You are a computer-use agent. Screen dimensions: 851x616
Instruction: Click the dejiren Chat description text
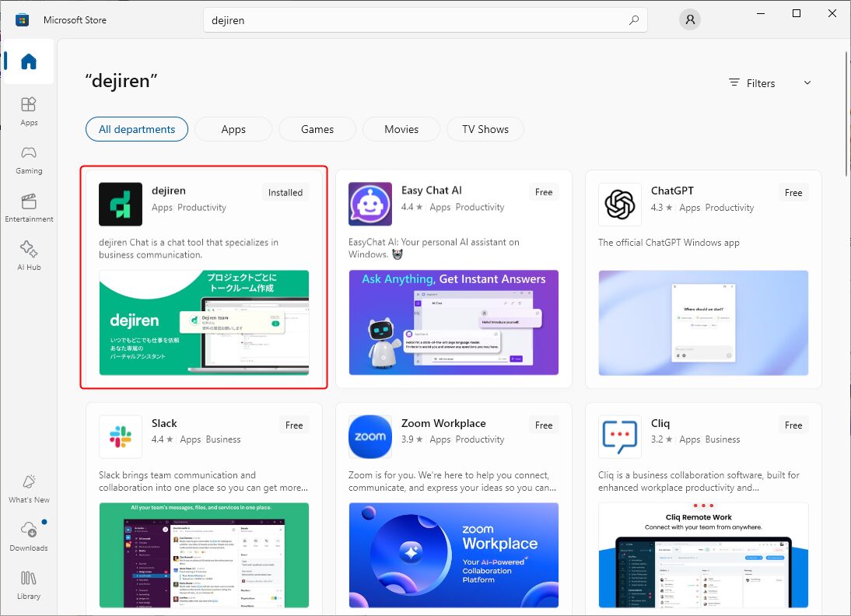[x=189, y=249]
